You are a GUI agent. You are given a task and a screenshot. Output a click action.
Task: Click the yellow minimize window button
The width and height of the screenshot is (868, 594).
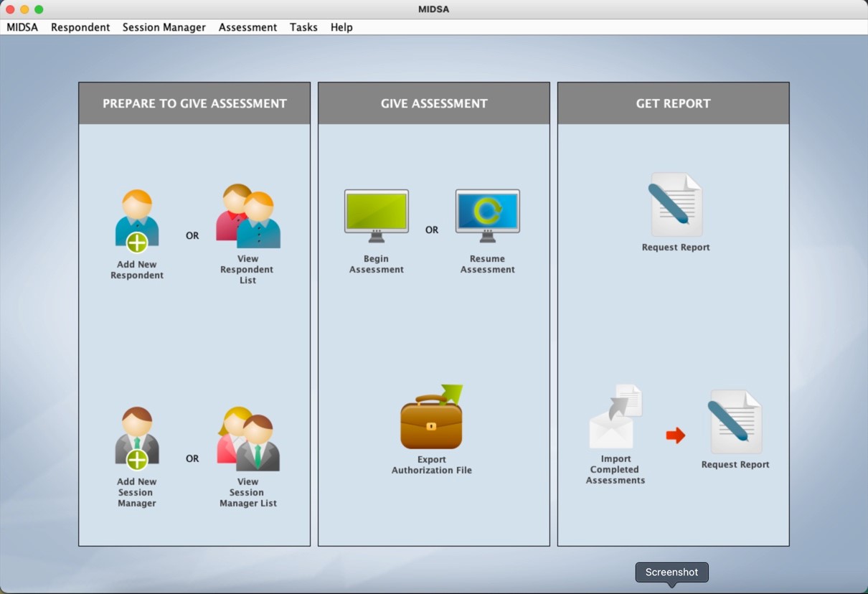24,9
